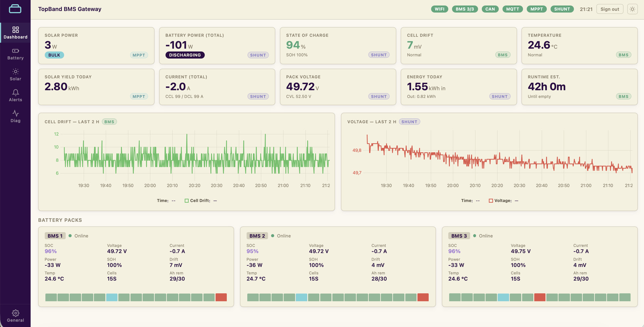Toggle the Cell Drift legend checkbox
This screenshot has height=327, width=644.
point(186,201)
